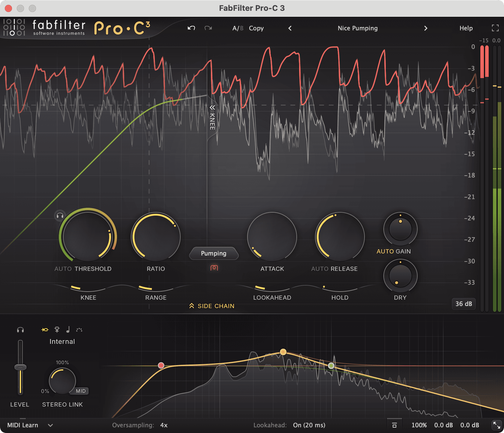Toggle the AUTO GAIN label
Viewport: 504px width, 433px height.
(394, 251)
